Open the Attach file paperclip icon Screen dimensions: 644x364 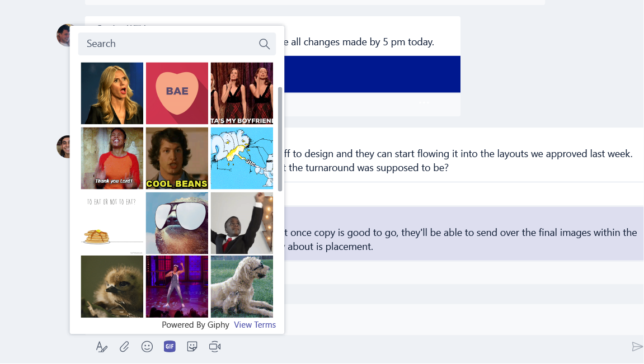tap(124, 347)
